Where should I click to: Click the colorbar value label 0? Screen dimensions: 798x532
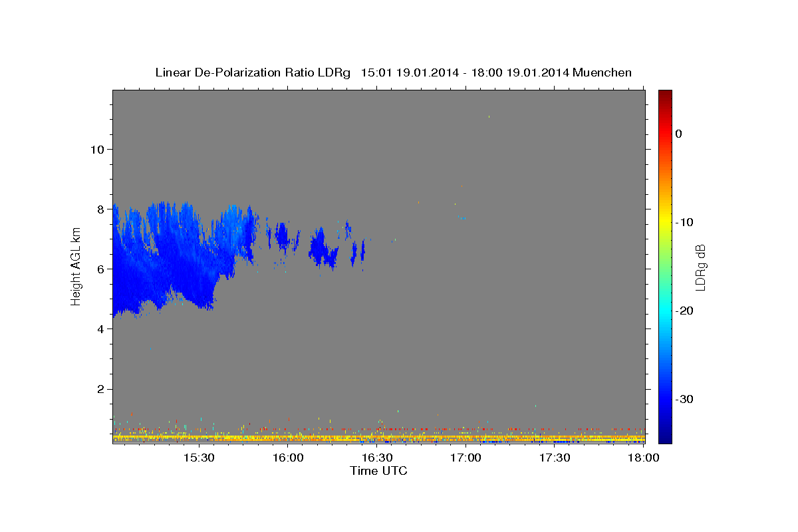tap(678, 134)
